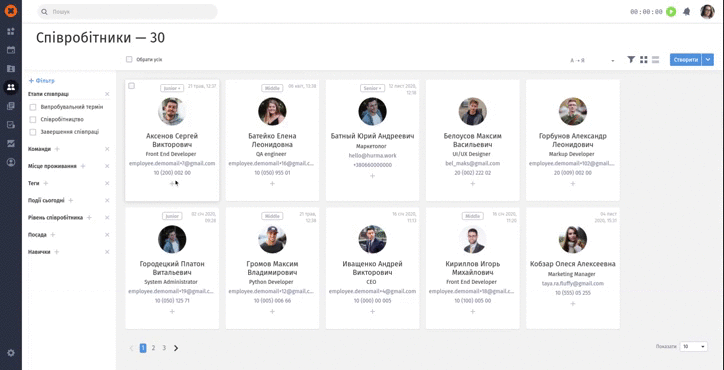Expand the dropdown arrow beside Створити
This screenshot has height=370, width=724.
click(708, 60)
